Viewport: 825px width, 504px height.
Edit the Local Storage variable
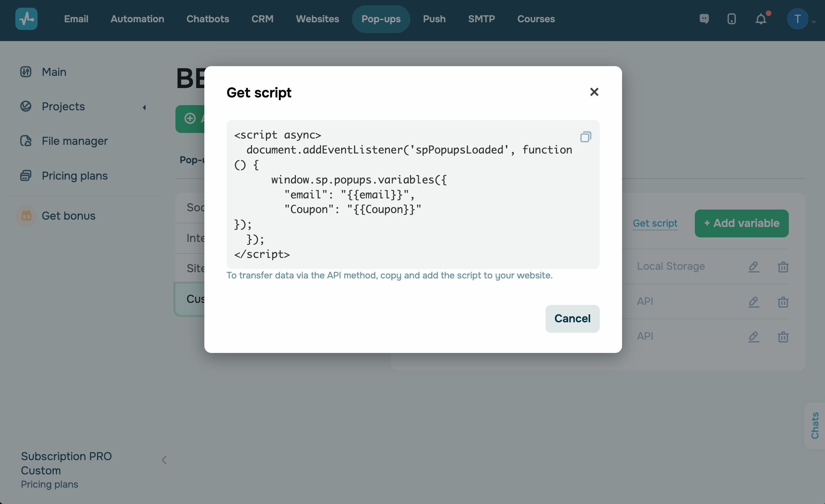click(754, 267)
